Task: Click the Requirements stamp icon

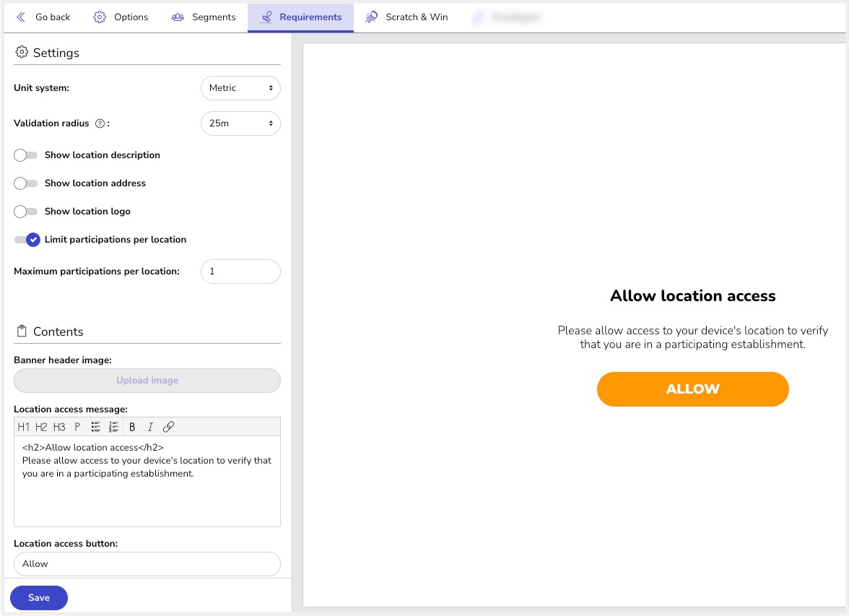Action: pos(266,17)
